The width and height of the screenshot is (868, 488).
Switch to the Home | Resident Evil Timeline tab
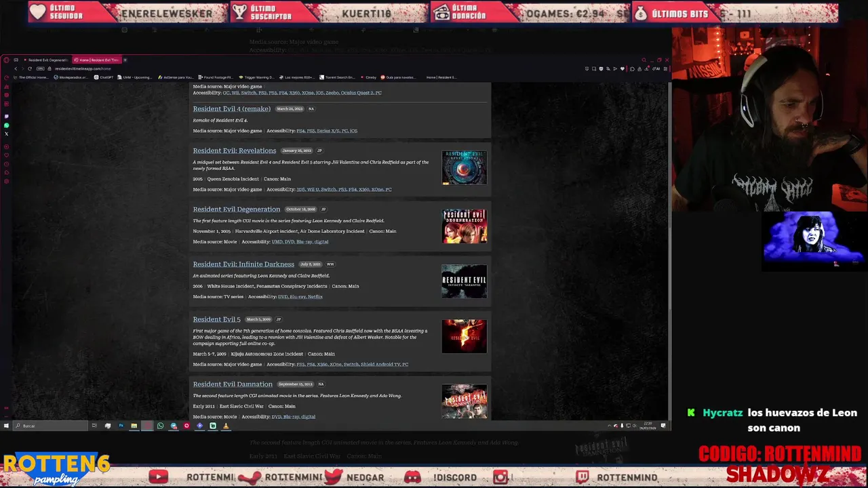coord(97,60)
